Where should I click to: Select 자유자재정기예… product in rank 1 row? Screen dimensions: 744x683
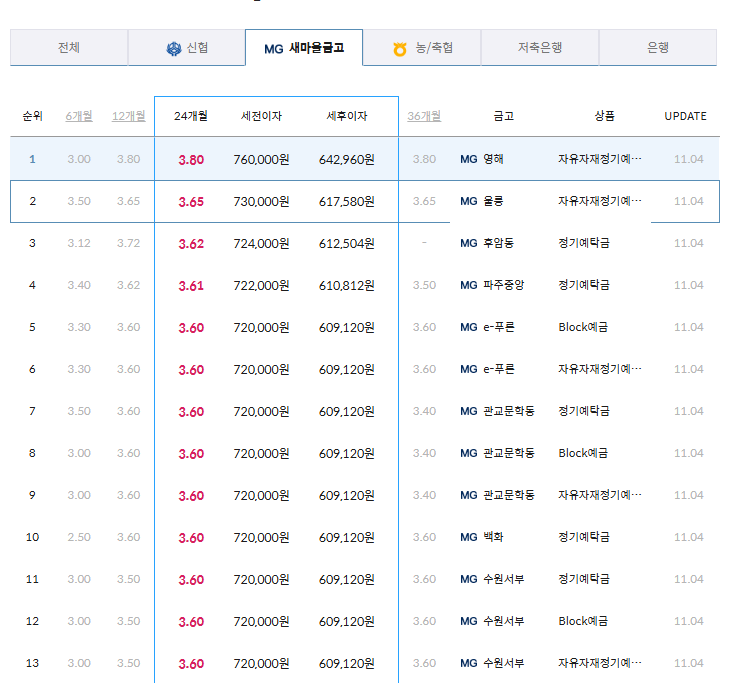tap(600, 159)
